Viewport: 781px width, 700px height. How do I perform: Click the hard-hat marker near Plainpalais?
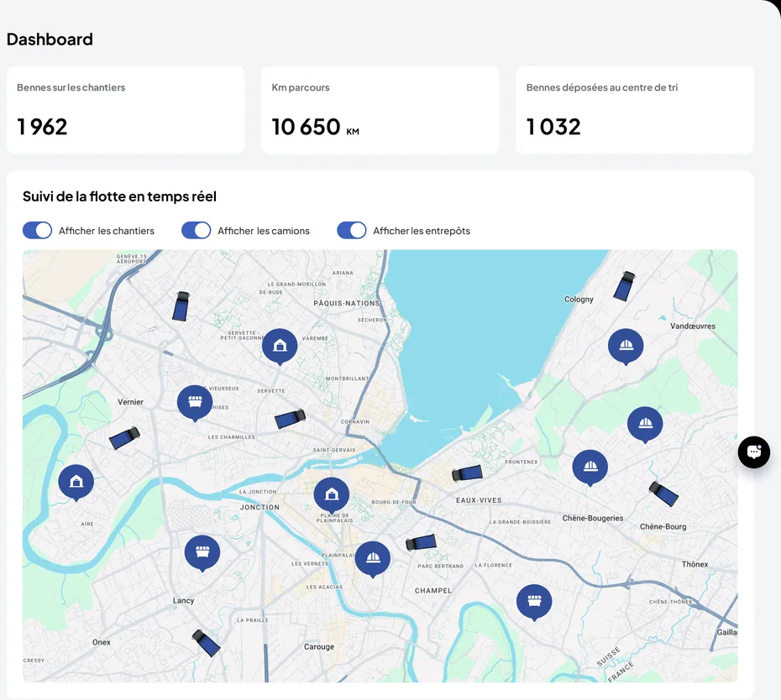pyautogui.click(x=373, y=559)
